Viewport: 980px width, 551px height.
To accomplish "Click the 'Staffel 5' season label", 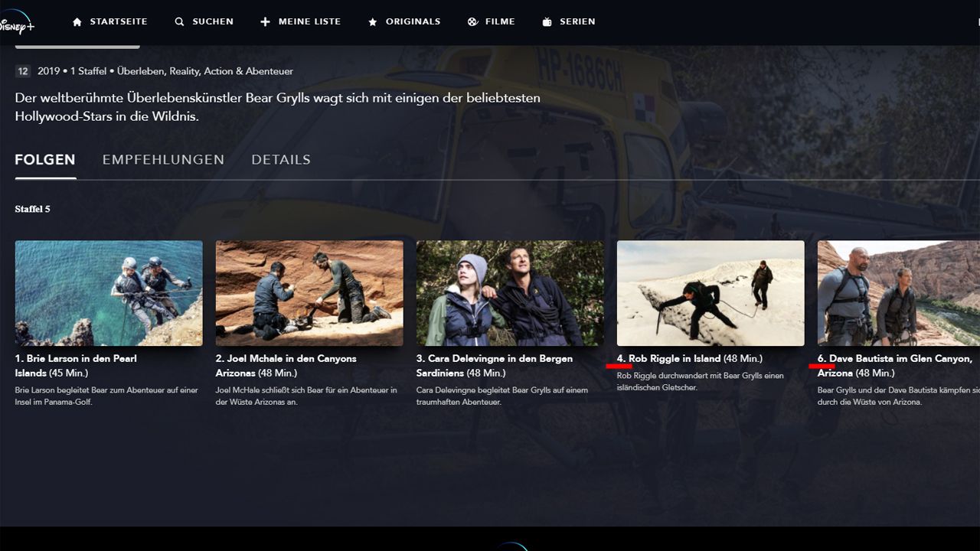I will 32,209.
